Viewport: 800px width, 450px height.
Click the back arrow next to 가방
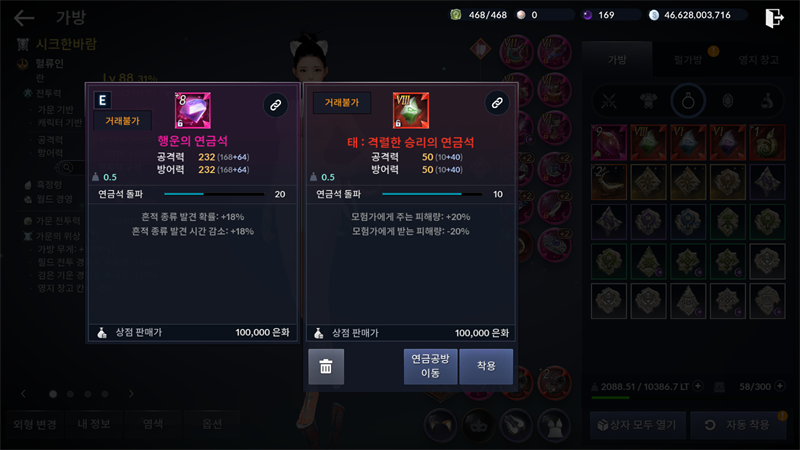[23, 18]
